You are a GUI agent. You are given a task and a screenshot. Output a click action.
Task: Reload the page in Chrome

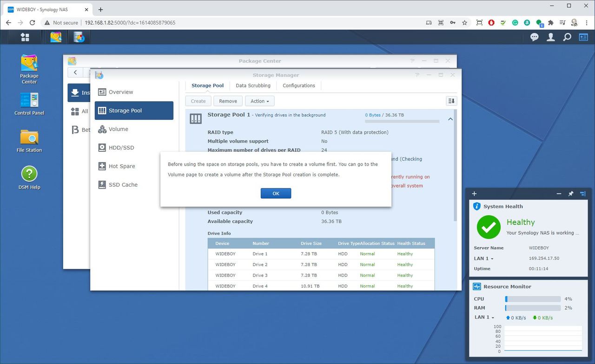(x=32, y=22)
